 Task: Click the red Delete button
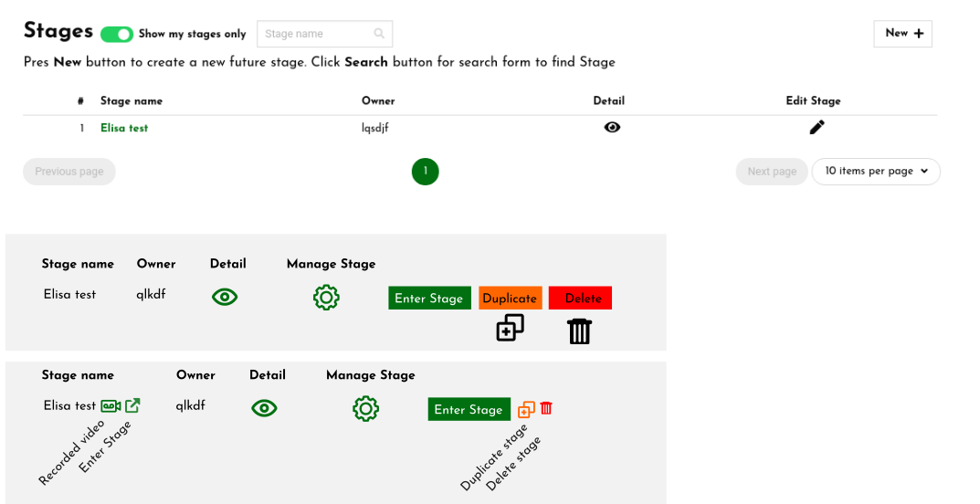pos(580,298)
